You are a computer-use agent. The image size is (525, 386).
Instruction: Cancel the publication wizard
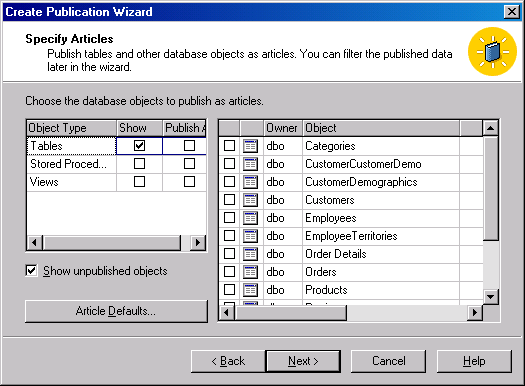(389, 361)
